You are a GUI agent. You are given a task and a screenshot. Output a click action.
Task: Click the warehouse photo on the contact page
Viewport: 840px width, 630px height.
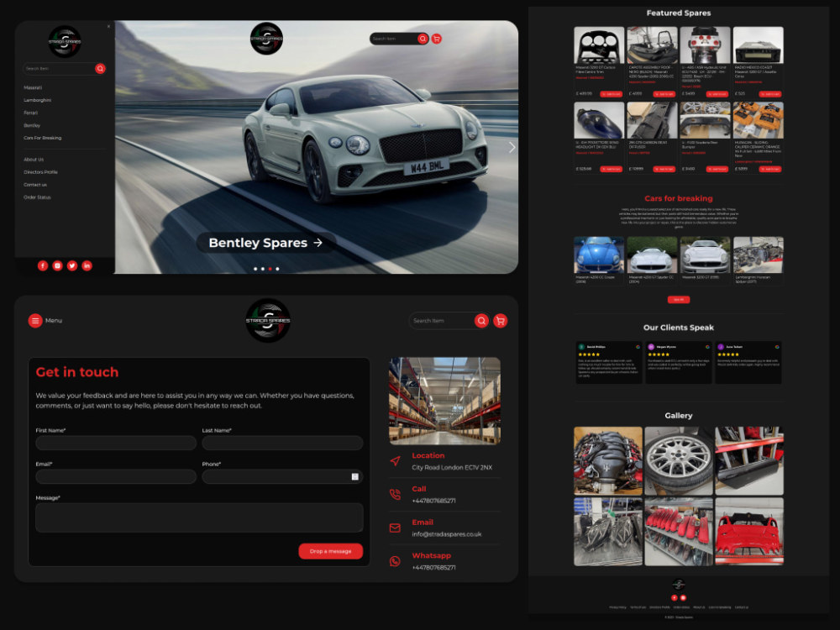pyautogui.click(x=444, y=402)
